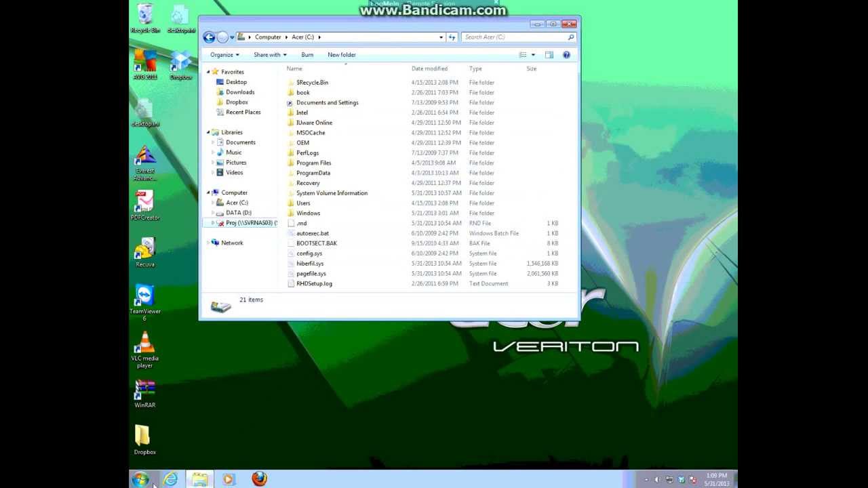This screenshot has width=868, height=488.
Task: Launch Recuva from the desktop
Action: tap(145, 252)
